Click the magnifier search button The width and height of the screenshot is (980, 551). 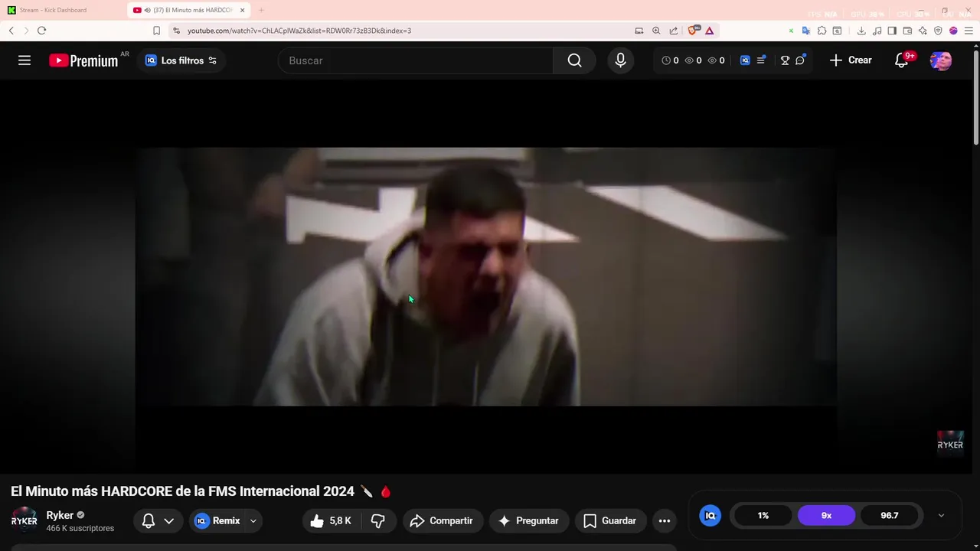[x=574, y=60]
